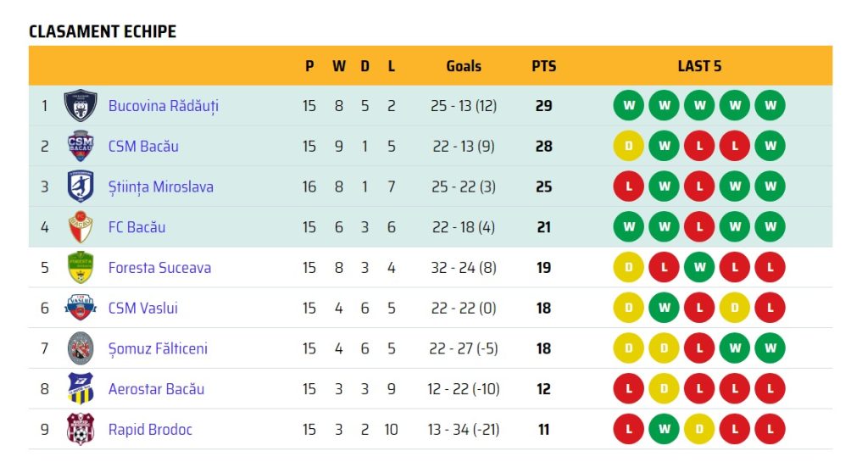Click the CSM Bacău team logo
This screenshot has height=473, width=868.
pyautogui.click(x=81, y=146)
